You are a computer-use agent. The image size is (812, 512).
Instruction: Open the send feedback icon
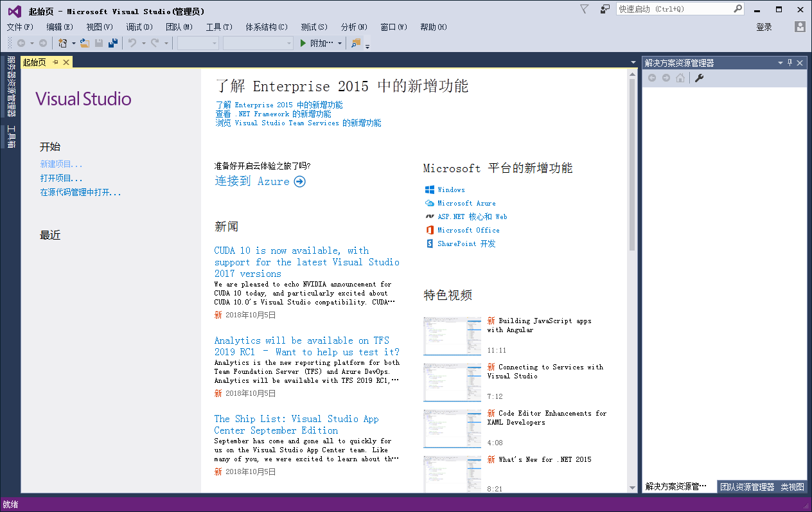[x=605, y=9]
